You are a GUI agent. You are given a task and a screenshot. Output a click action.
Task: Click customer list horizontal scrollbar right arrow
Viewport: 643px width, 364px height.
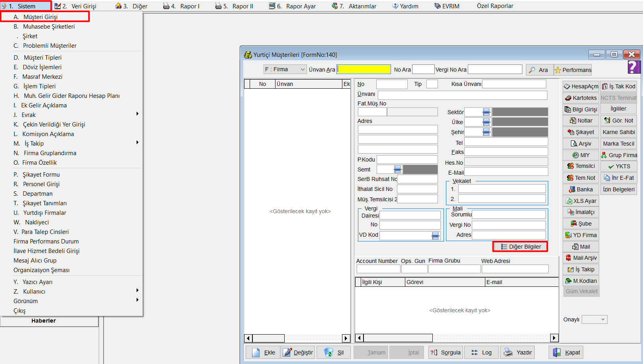[346, 338]
